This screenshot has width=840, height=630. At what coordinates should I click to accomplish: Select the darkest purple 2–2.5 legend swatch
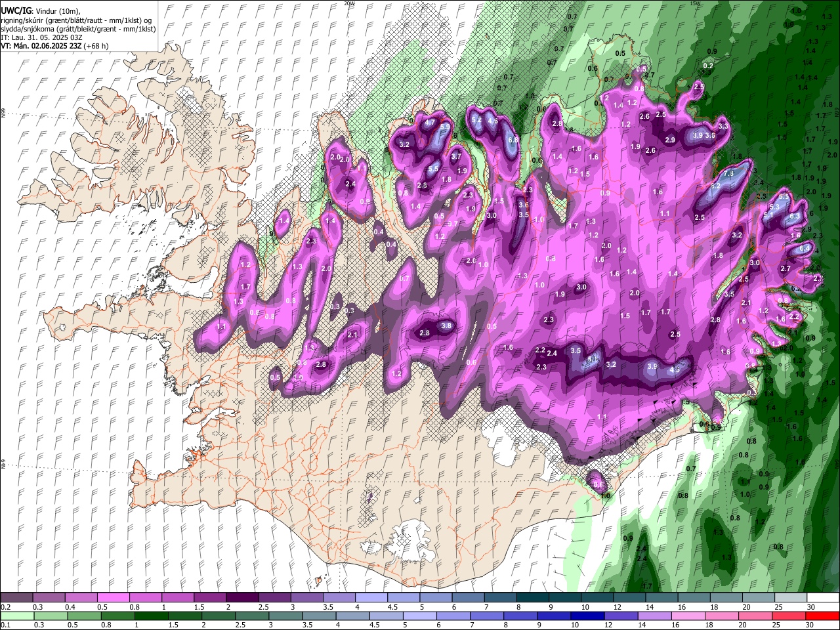[242, 598]
